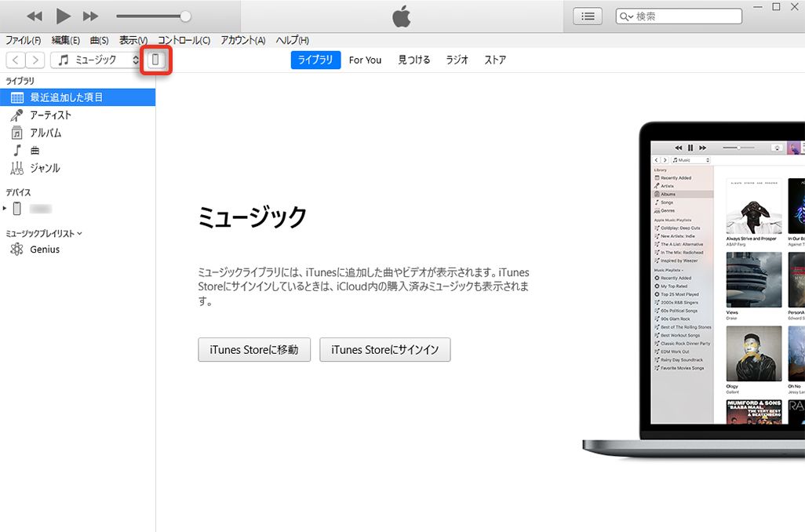The height and width of the screenshot is (532, 805).
Task: Start playback with the Play button
Action: coord(63,16)
